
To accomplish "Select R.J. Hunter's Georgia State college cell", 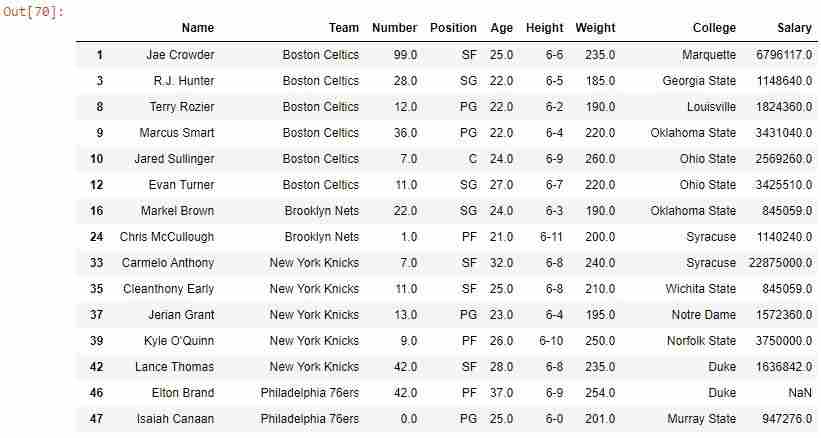I will click(x=699, y=81).
